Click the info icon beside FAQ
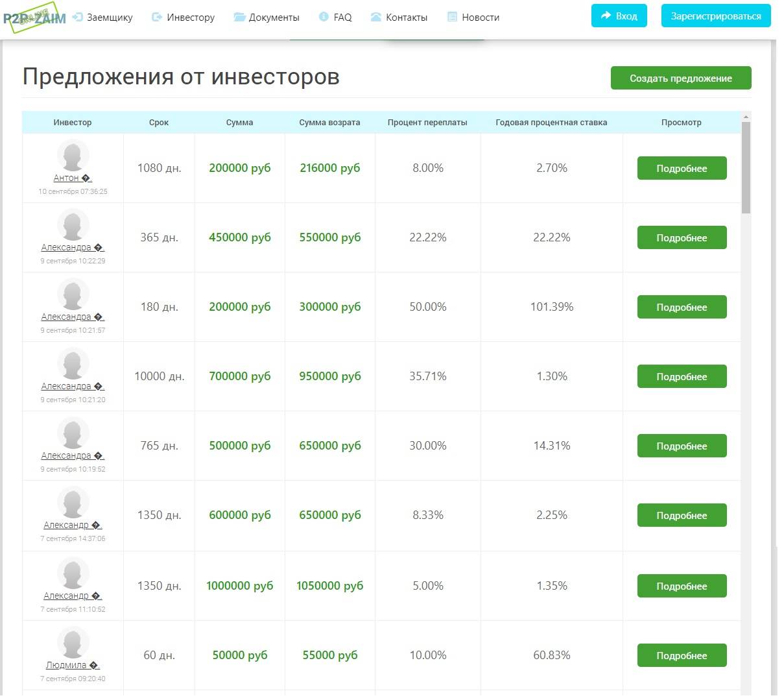This screenshot has height=700, width=784. click(x=324, y=17)
